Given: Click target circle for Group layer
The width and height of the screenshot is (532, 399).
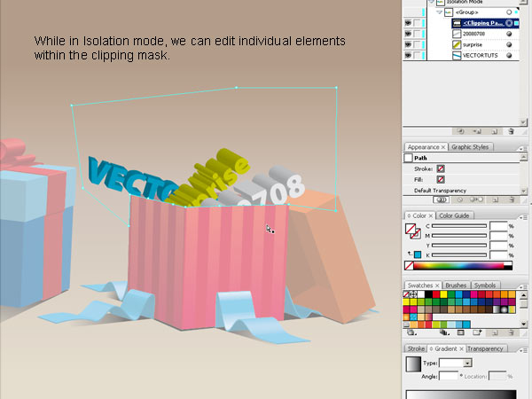Looking at the screenshot, I should (509, 12).
